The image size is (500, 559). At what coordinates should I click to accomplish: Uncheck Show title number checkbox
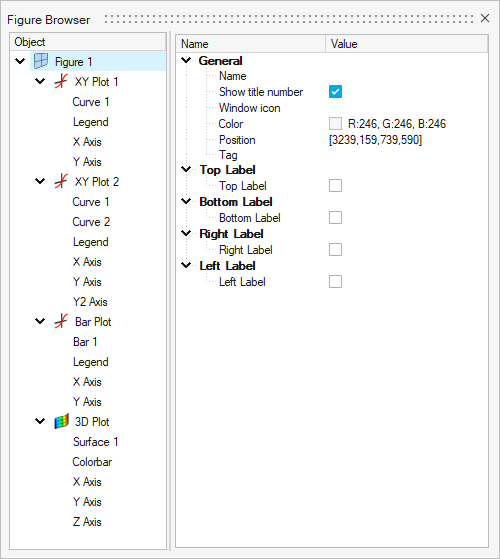(x=335, y=92)
